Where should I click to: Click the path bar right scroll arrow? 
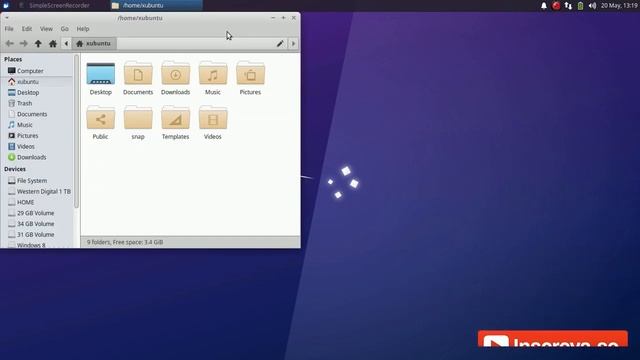click(293, 43)
